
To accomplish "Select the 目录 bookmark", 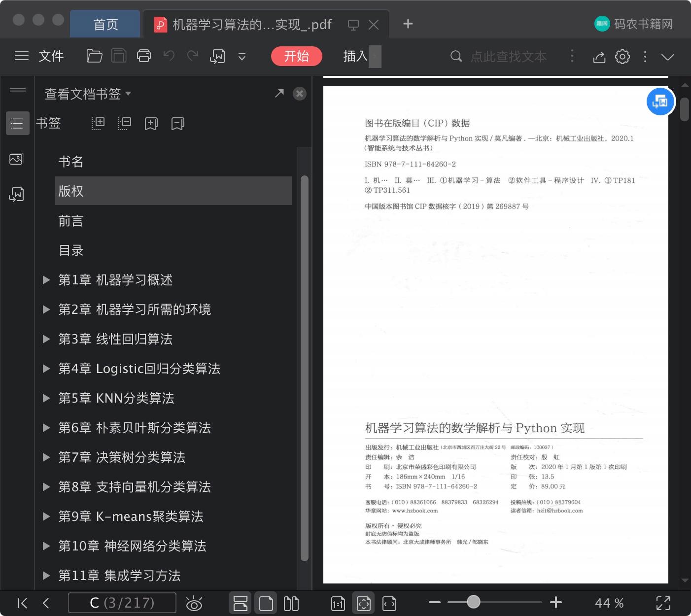I will coord(173,250).
